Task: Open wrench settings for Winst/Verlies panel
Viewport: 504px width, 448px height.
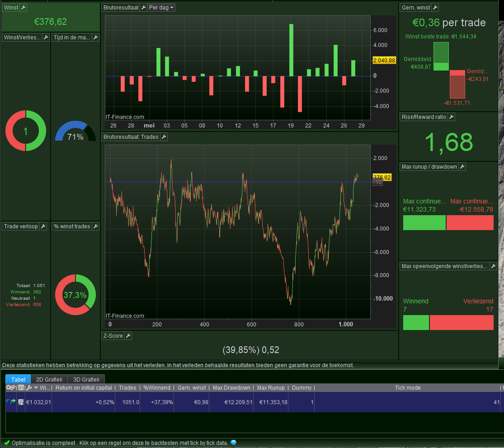Action: tap(46, 37)
